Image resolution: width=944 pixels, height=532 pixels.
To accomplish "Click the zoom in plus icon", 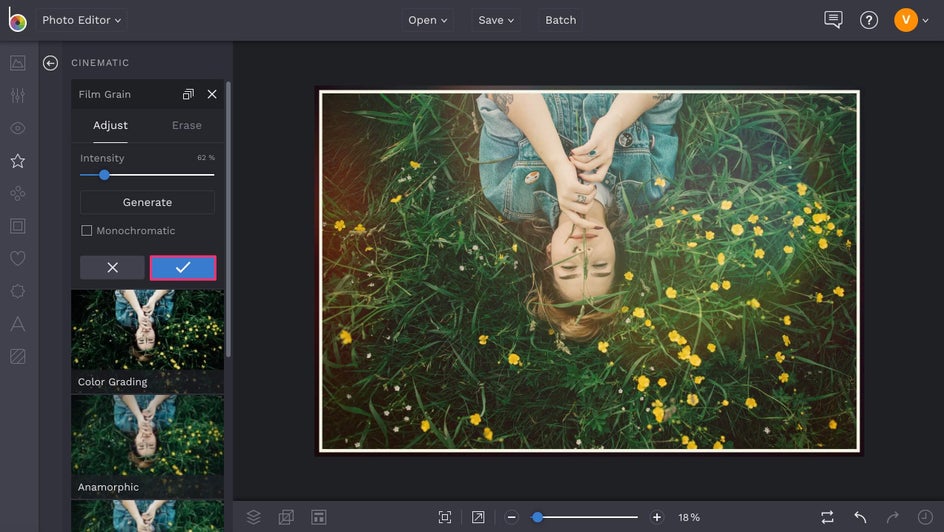I will [657, 517].
